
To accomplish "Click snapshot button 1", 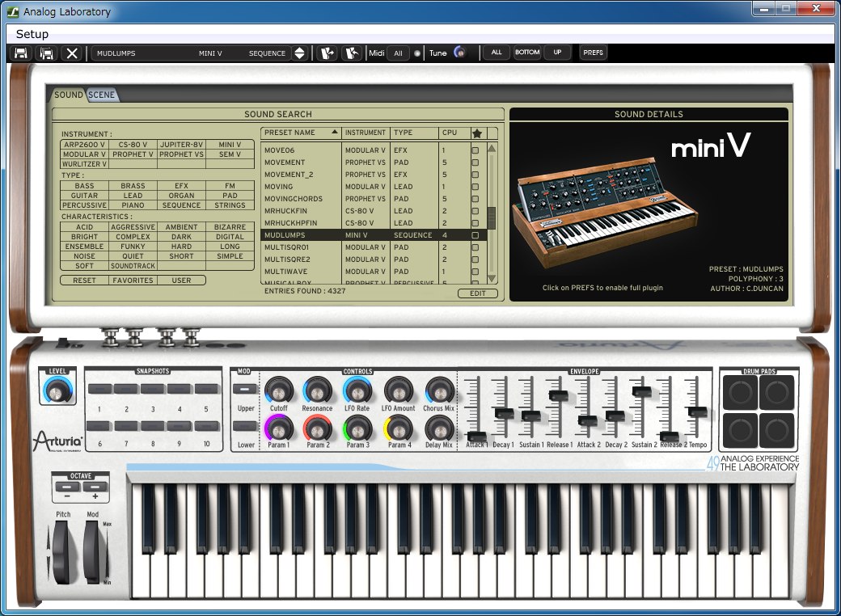I will pos(99,389).
